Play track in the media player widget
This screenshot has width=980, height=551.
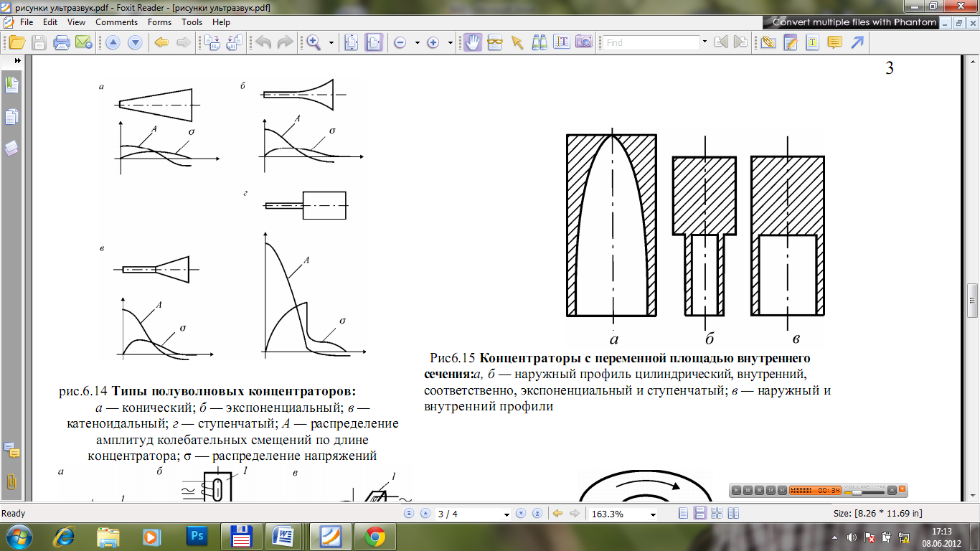pyautogui.click(x=736, y=490)
